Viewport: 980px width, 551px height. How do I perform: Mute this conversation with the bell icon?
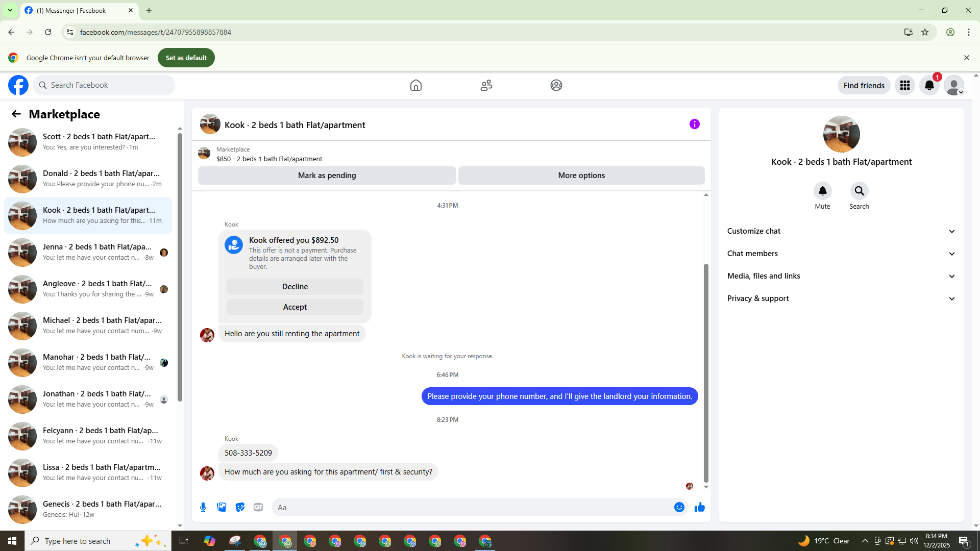pos(822,191)
